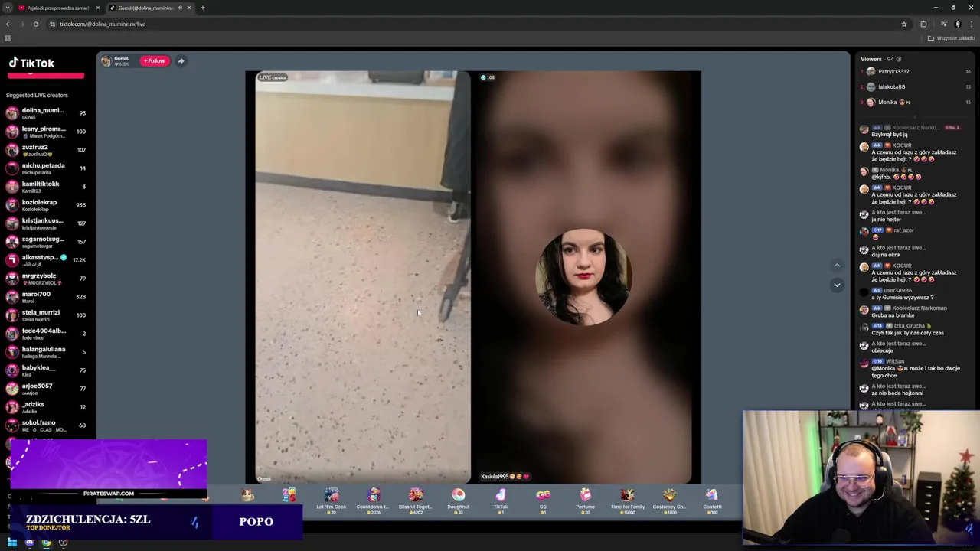Send the GG gift
This screenshot has width=980, height=551.
(x=543, y=500)
